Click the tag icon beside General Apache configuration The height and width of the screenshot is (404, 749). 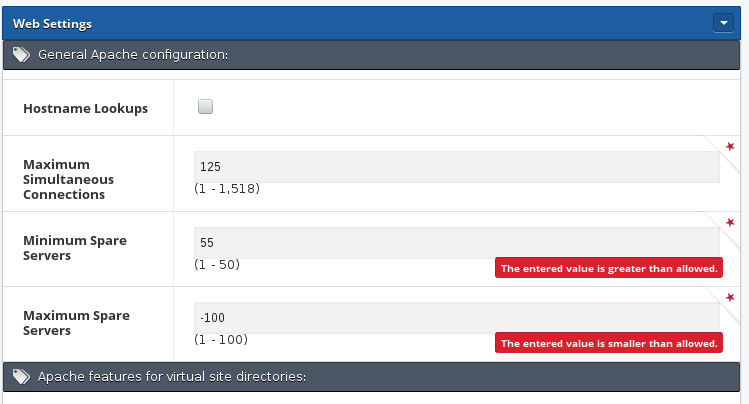point(21,55)
